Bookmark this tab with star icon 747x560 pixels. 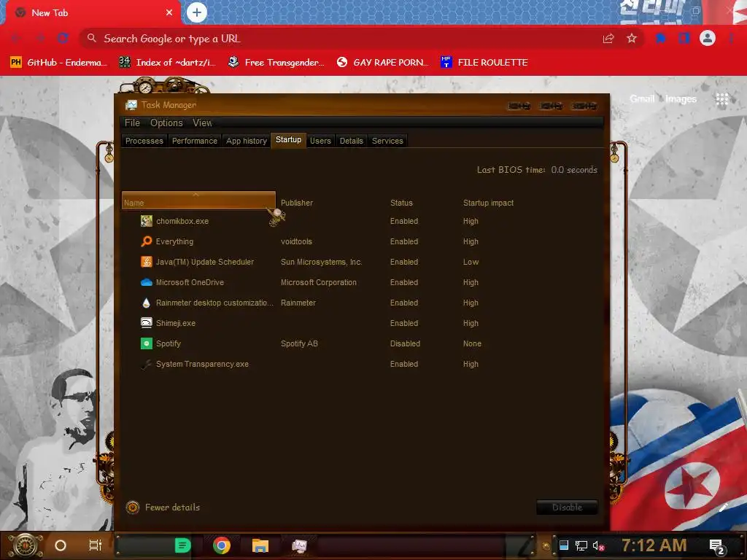632,38
